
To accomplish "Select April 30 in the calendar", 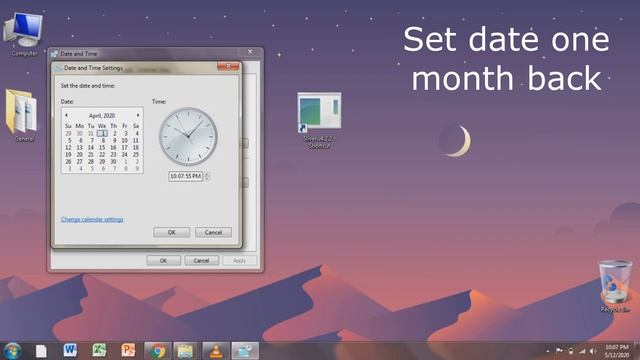I will (x=113, y=162).
